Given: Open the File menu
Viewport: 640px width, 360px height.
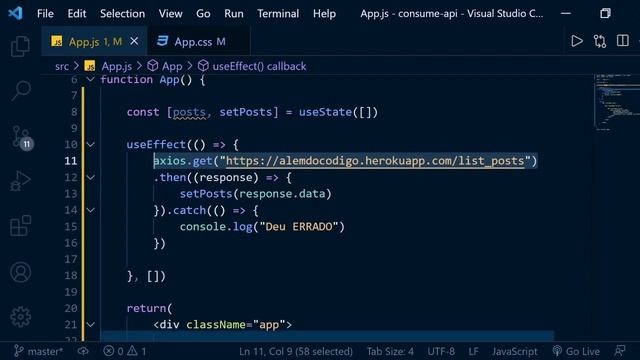Looking at the screenshot, I should (45, 13).
